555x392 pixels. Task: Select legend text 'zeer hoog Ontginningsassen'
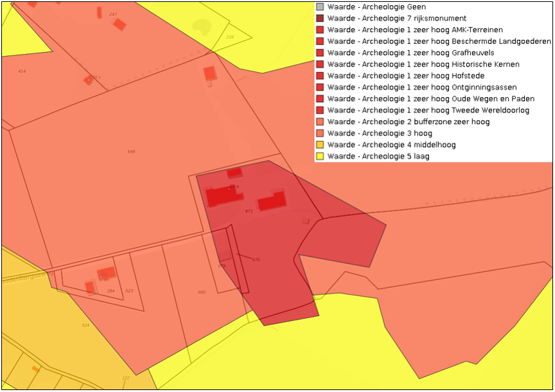464,87
